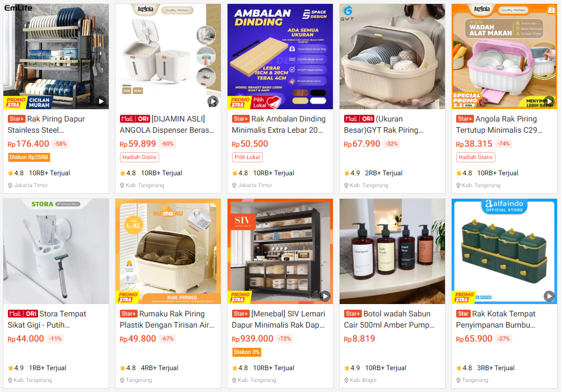Image resolution: width=561 pixels, height=392 pixels.
Task: Click the location pin beside Kab. Bogor
Action: (x=346, y=380)
